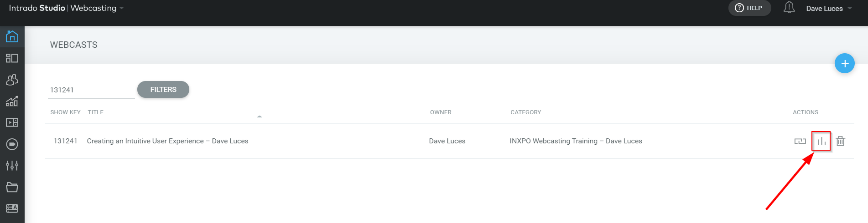Open the captions server sidebar icon
868x223 pixels.
[12, 208]
